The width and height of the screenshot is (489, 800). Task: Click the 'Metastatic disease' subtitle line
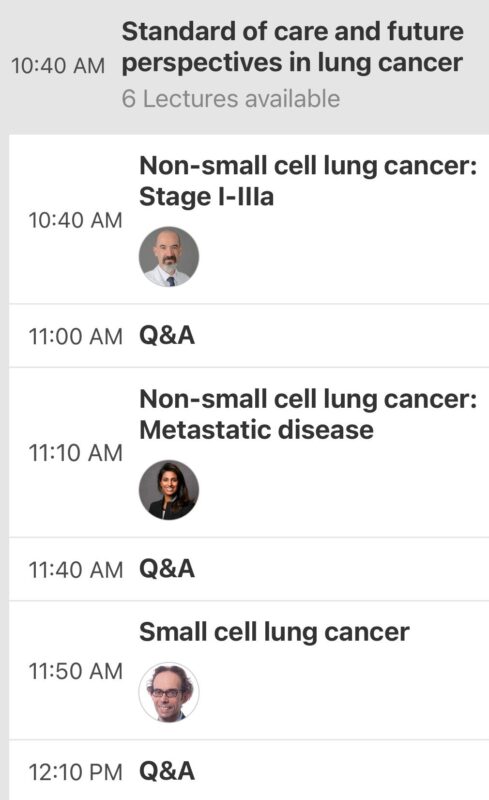pos(256,430)
